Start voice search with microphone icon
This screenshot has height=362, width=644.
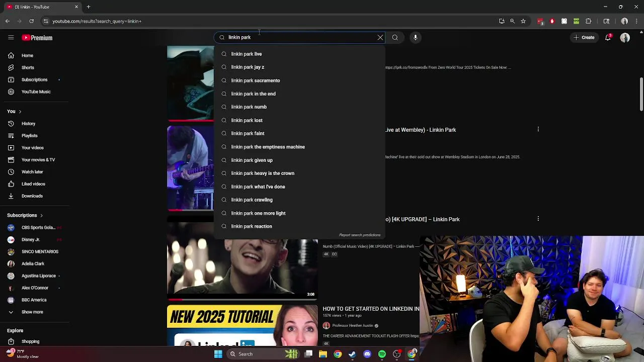pyautogui.click(x=415, y=37)
